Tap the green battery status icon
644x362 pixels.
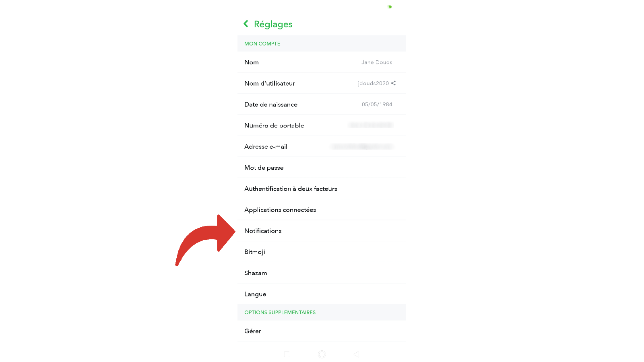click(x=390, y=7)
